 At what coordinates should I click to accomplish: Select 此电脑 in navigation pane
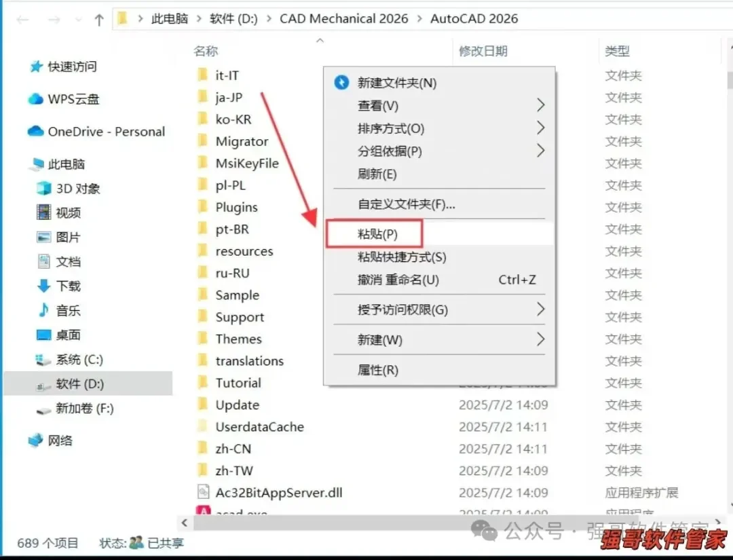(x=66, y=164)
